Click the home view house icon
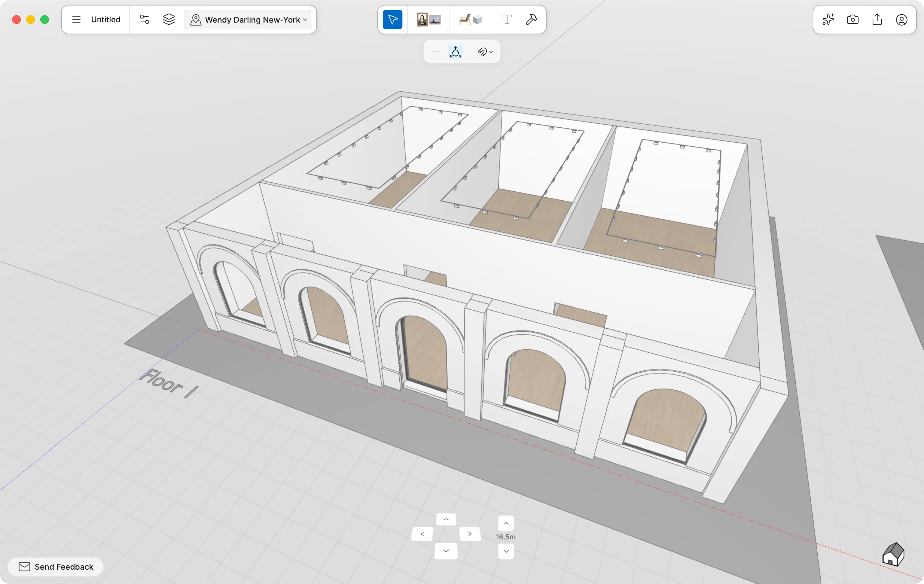This screenshot has height=584, width=924. [893, 554]
